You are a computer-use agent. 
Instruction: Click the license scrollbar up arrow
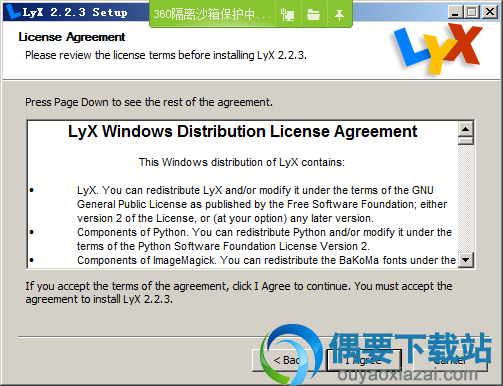point(466,129)
